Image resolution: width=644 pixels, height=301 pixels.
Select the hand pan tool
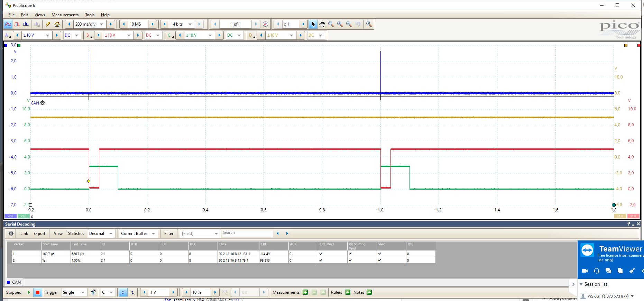(x=322, y=24)
